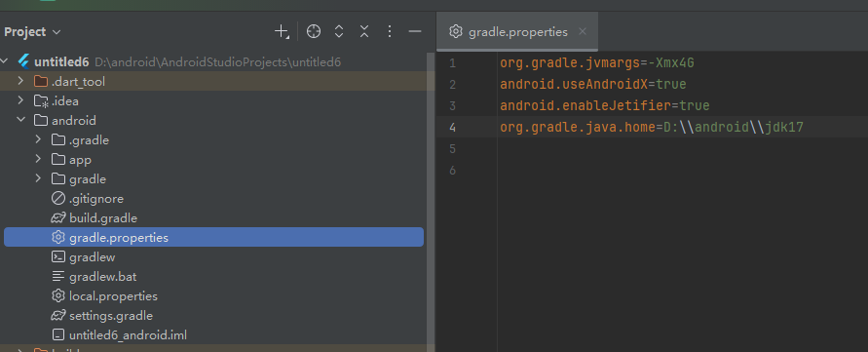Click the Expand All icon in Project panel

[x=339, y=31]
